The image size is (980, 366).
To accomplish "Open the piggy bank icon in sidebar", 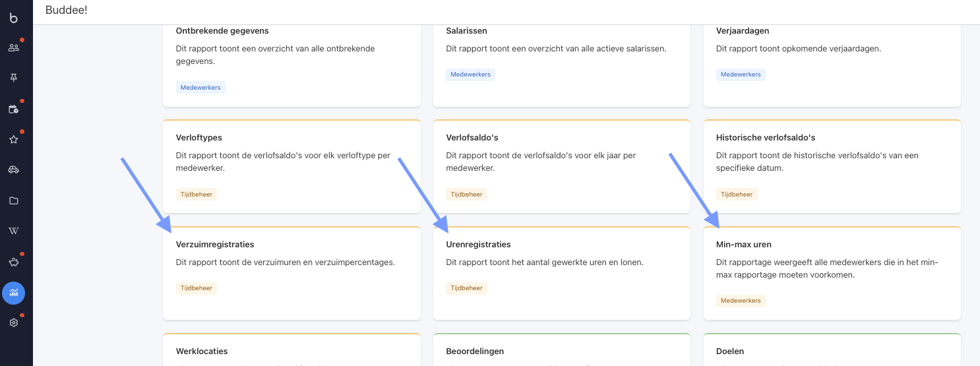I will [x=13, y=262].
